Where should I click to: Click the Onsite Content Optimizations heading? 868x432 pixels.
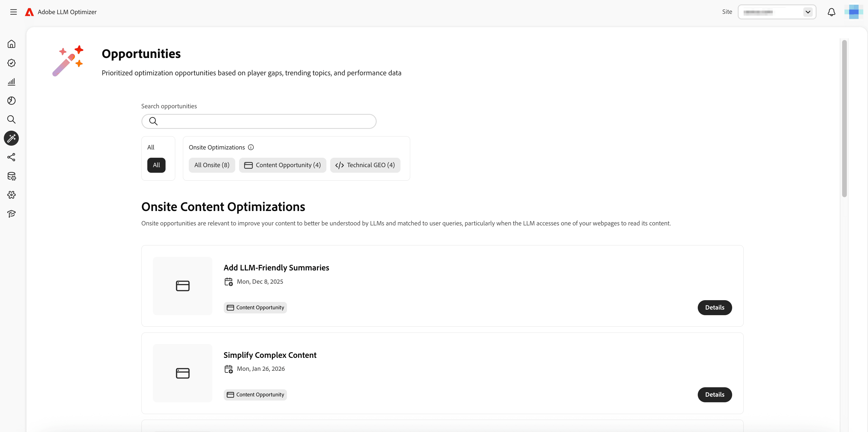pos(223,207)
